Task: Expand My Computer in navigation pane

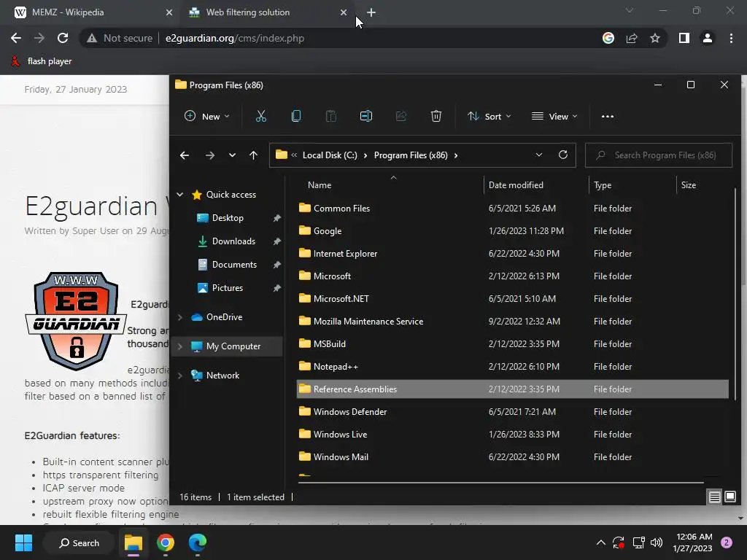Action: tap(180, 346)
